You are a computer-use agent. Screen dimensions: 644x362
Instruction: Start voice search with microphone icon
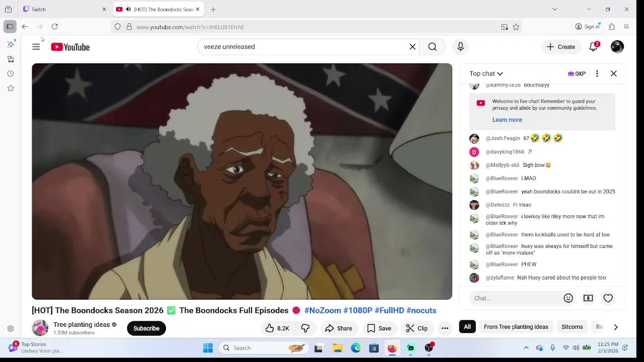(x=460, y=47)
